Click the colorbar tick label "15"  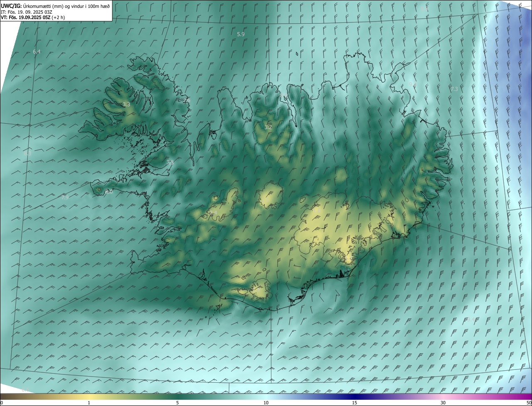click(x=355, y=403)
